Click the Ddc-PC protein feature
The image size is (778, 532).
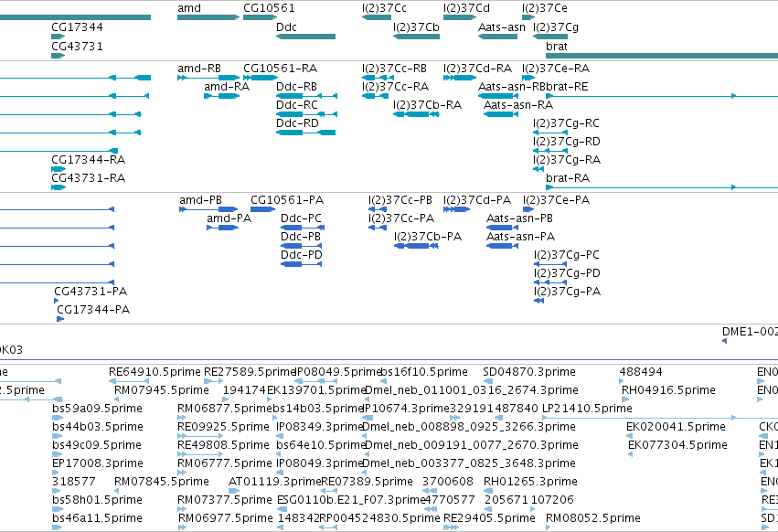click(x=303, y=228)
